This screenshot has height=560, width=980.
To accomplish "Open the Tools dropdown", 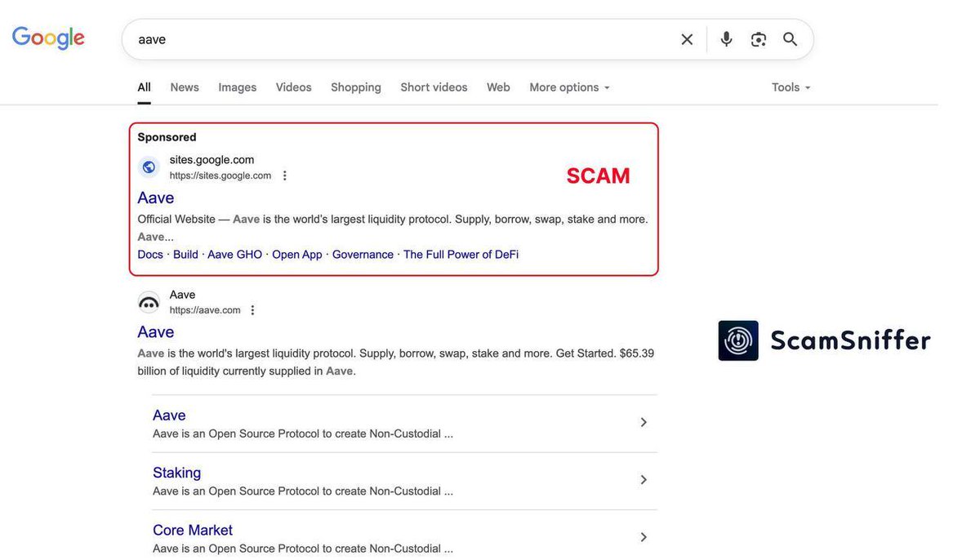I will pos(789,87).
